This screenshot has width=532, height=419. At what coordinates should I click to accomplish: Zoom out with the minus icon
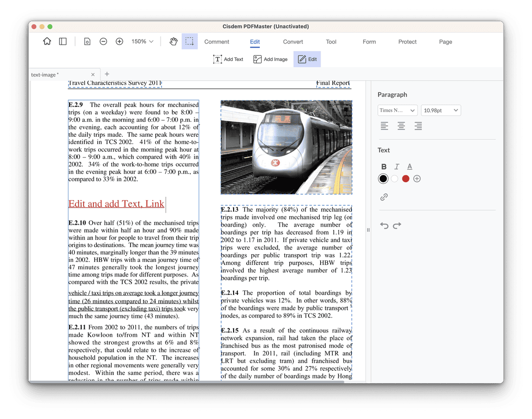(103, 42)
